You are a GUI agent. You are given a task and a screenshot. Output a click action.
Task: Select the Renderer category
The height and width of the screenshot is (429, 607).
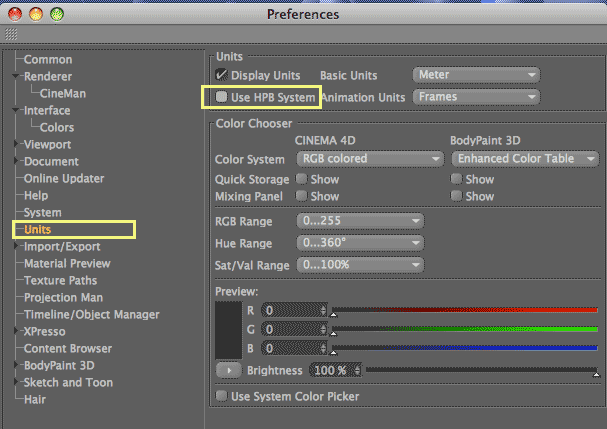48,77
